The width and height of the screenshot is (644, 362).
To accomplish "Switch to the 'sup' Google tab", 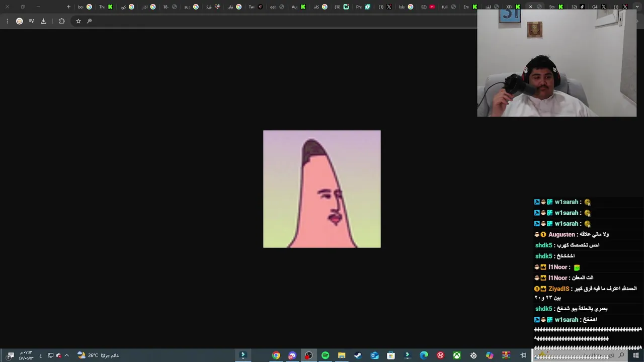I will click(x=191, y=7).
